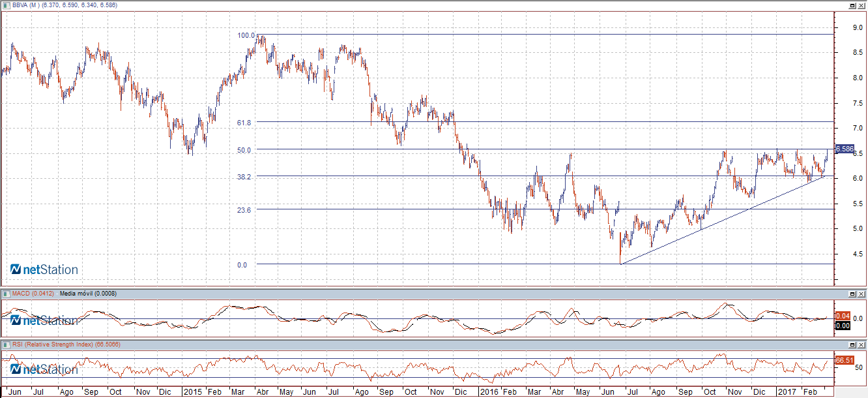Click the RSI panel icon
This screenshot has width=868, height=398.
(x=7, y=344)
